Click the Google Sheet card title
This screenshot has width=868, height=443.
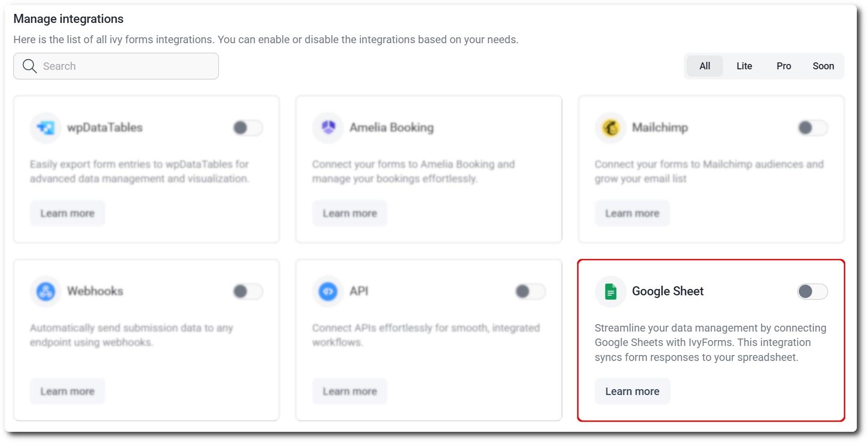(668, 292)
